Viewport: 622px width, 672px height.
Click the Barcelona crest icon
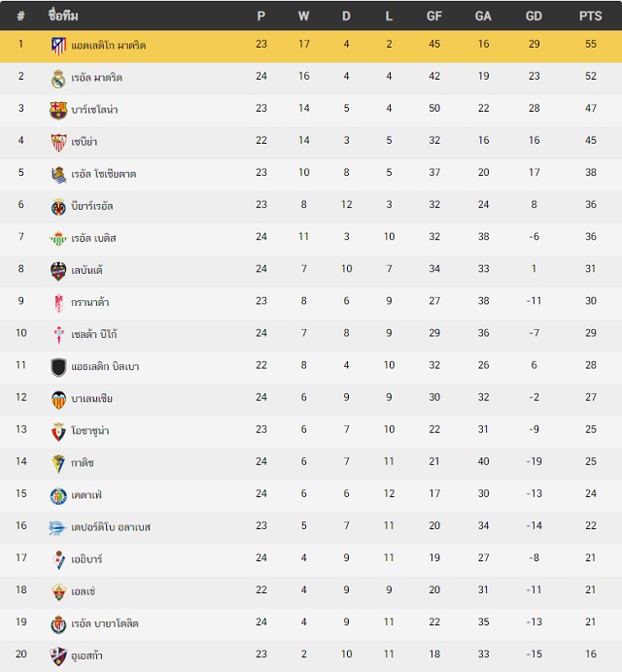click(x=58, y=110)
